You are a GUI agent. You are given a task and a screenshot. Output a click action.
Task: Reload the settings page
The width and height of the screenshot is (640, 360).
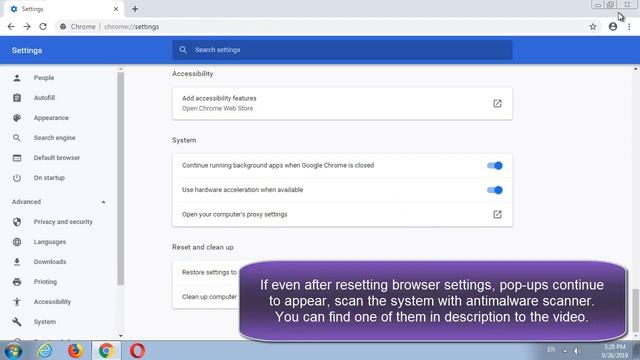(x=43, y=27)
